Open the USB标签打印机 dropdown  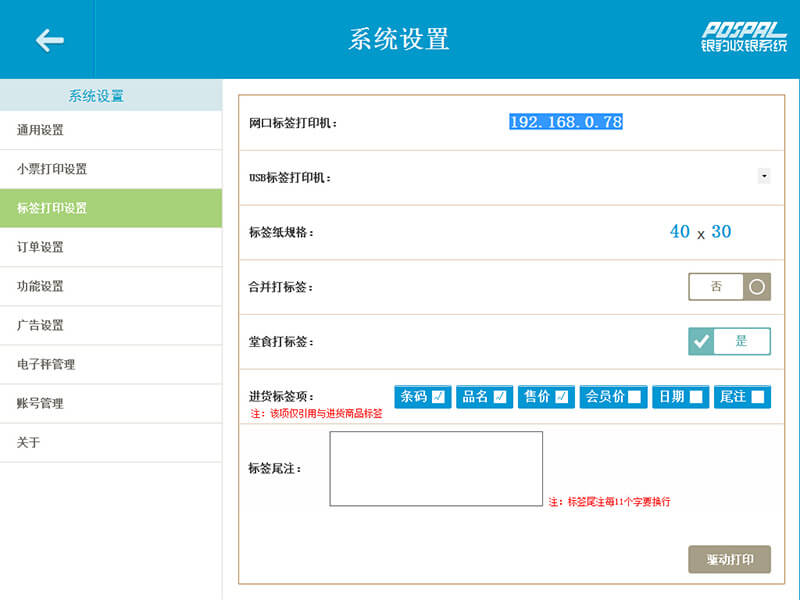(764, 176)
